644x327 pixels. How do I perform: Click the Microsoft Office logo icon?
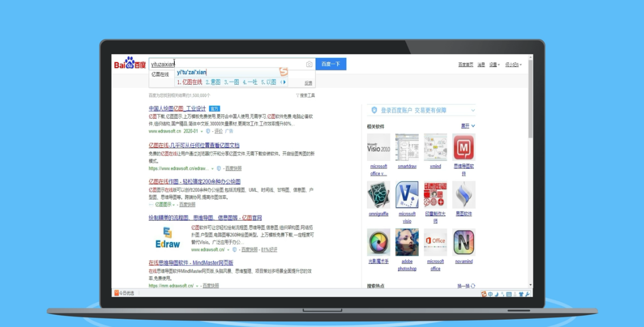coord(435,242)
